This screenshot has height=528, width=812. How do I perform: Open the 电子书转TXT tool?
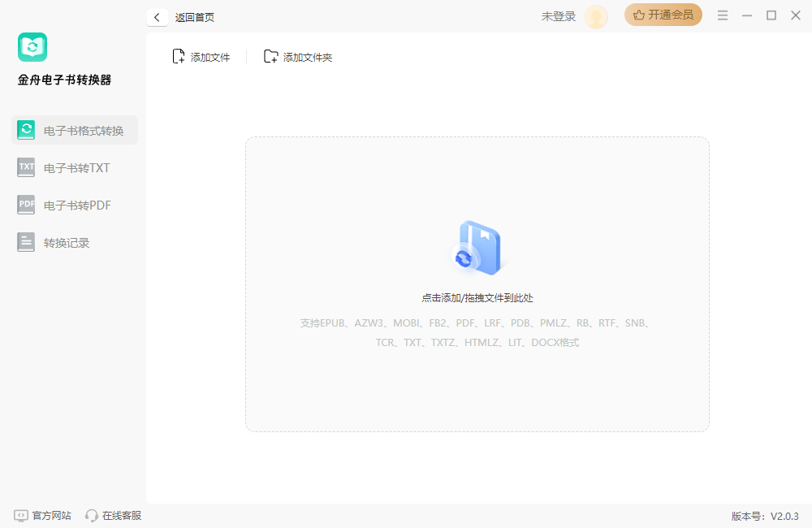coord(25,167)
